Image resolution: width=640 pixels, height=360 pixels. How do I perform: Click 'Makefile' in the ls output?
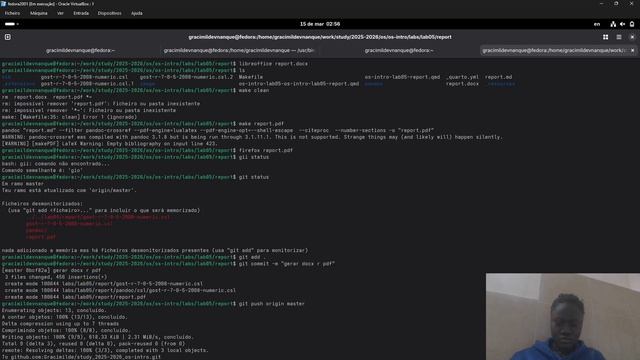tap(251, 77)
